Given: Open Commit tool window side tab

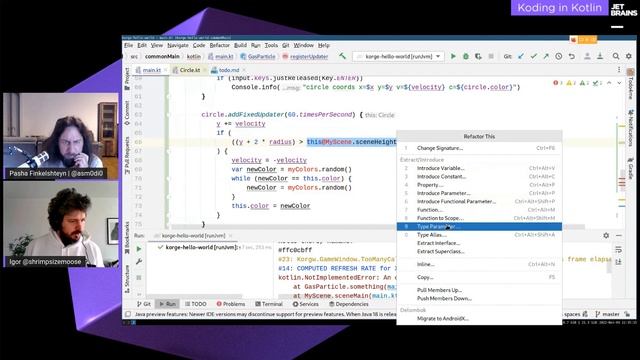Looking at the screenshot, I should coord(127,113).
